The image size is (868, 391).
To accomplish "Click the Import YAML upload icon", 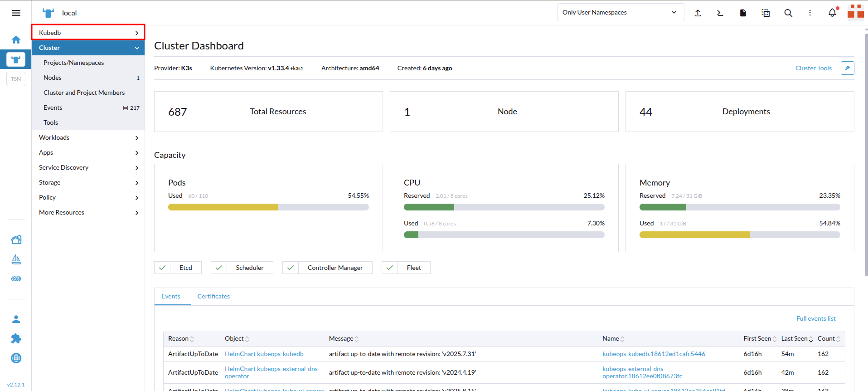I will [x=698, y=13].
